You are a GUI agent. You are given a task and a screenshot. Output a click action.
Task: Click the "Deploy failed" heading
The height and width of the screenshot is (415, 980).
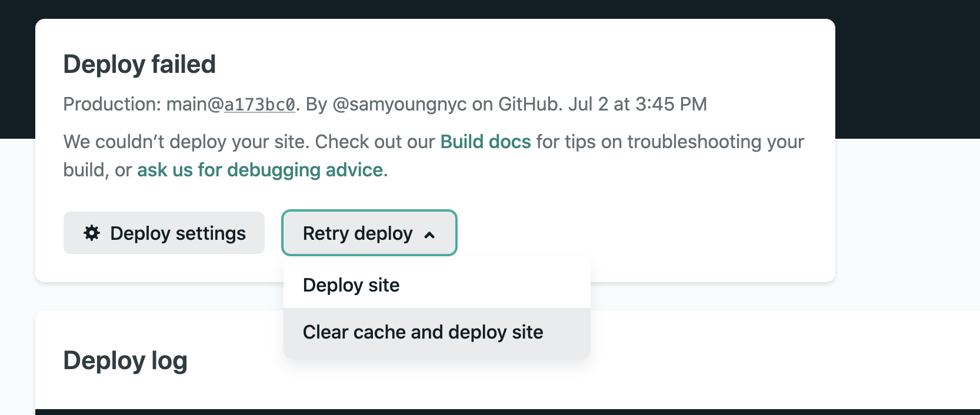(139, 64)
